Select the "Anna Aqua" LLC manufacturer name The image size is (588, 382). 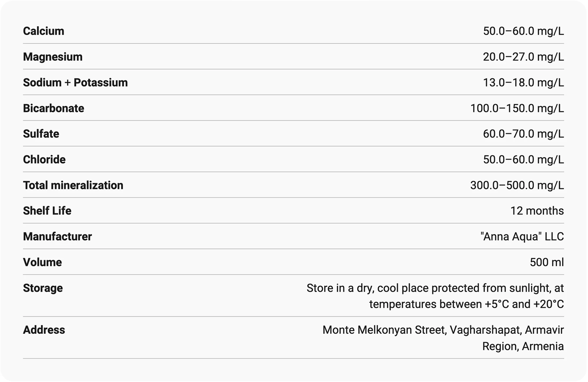pyautogui.click(x=522, y=237)
